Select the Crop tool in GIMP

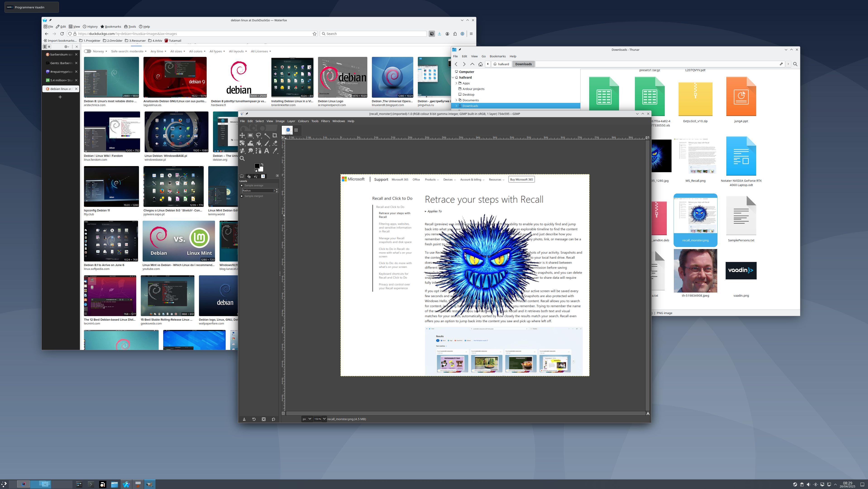[x=275, y=136]
